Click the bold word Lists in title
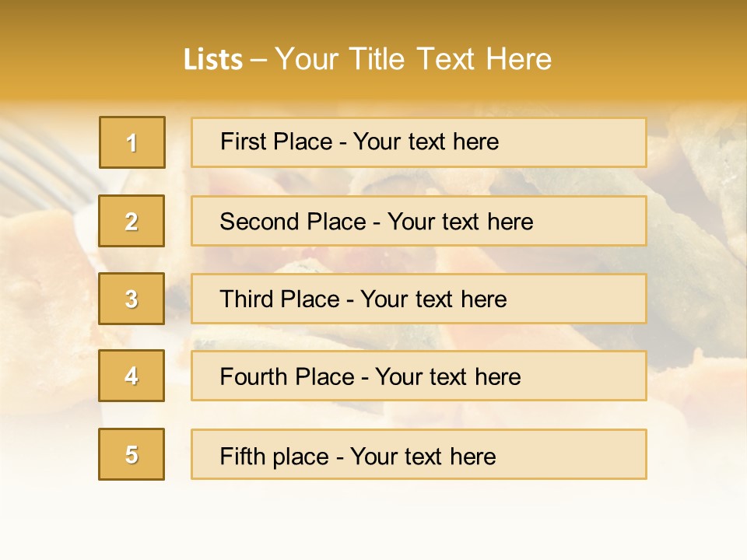 (213, 59)
